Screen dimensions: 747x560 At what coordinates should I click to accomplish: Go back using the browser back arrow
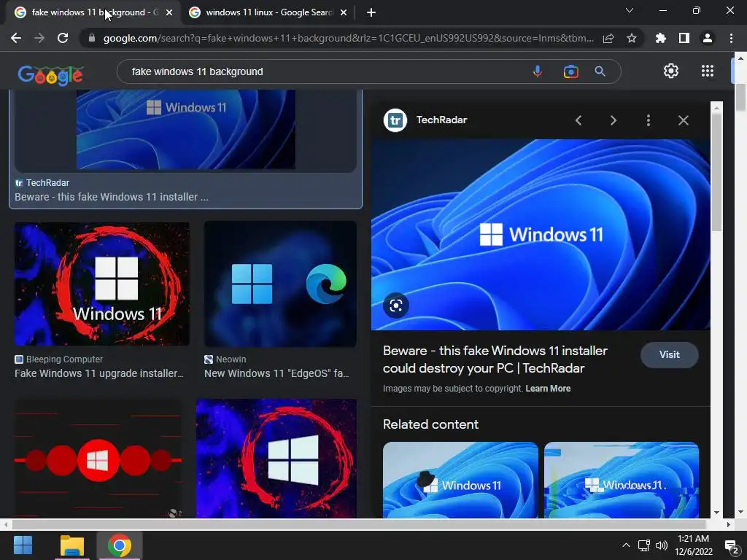(16, 38)
